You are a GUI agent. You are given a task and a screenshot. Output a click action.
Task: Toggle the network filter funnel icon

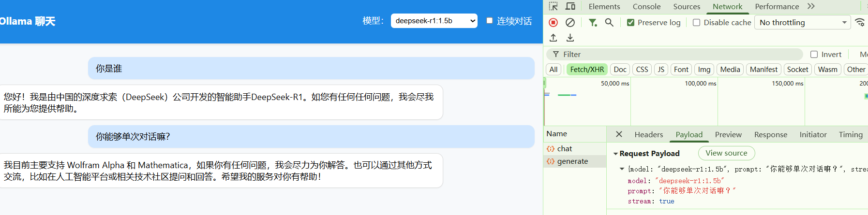[593, 22]
